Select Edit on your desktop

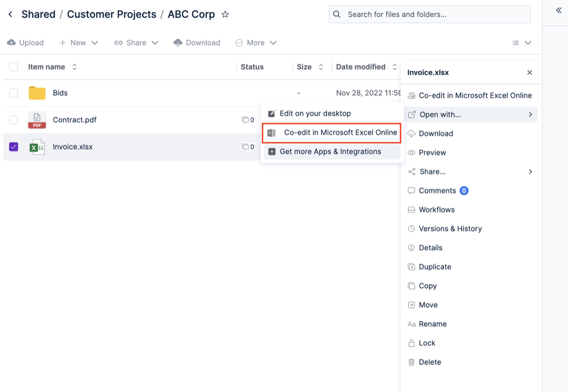pyautogui.click(x=332, y=113)
